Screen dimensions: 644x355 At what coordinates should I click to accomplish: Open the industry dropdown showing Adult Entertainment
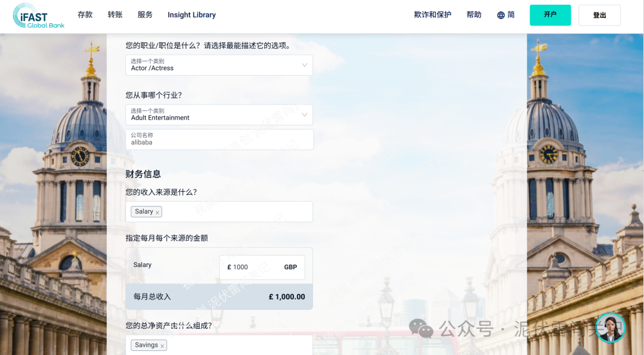point(219,114)
